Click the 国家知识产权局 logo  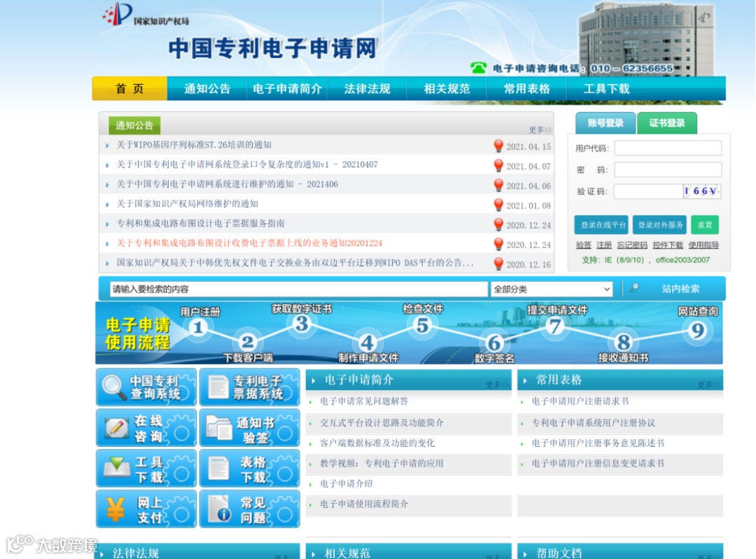click(x=146, y=15)
